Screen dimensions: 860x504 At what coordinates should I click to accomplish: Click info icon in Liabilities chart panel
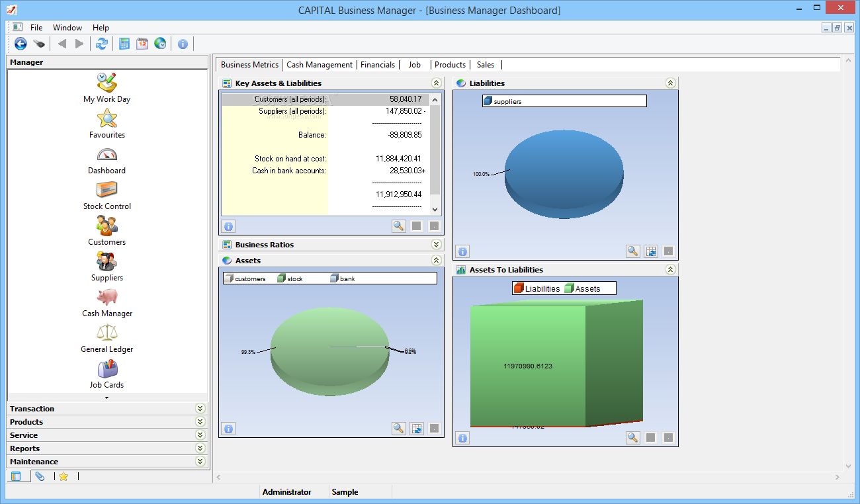pos(462,251)
